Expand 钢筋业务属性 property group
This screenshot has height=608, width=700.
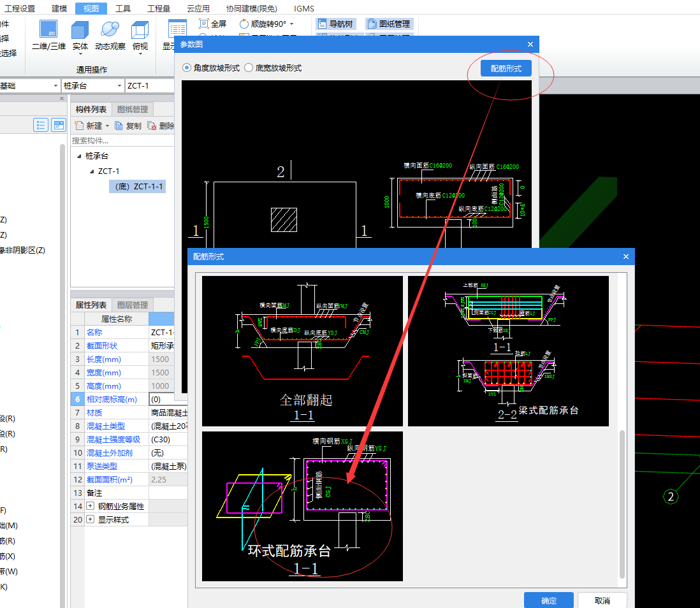tap(90, 506)
